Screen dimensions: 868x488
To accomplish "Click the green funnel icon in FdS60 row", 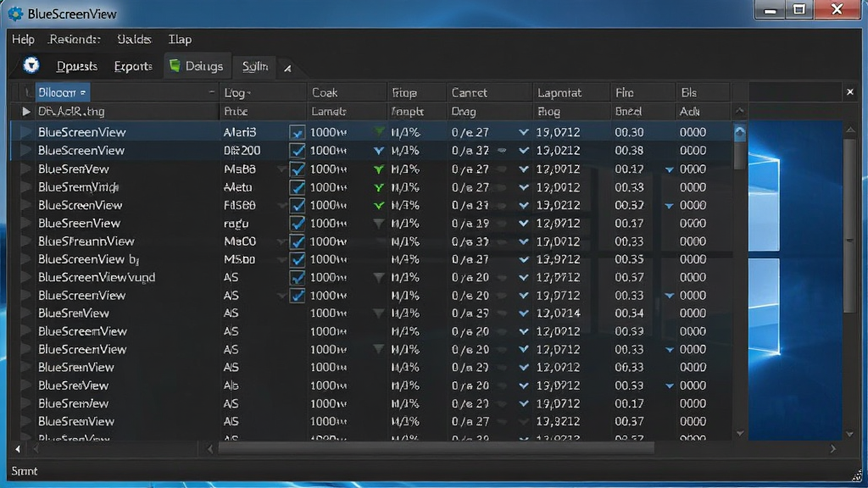I will [379, 205].
